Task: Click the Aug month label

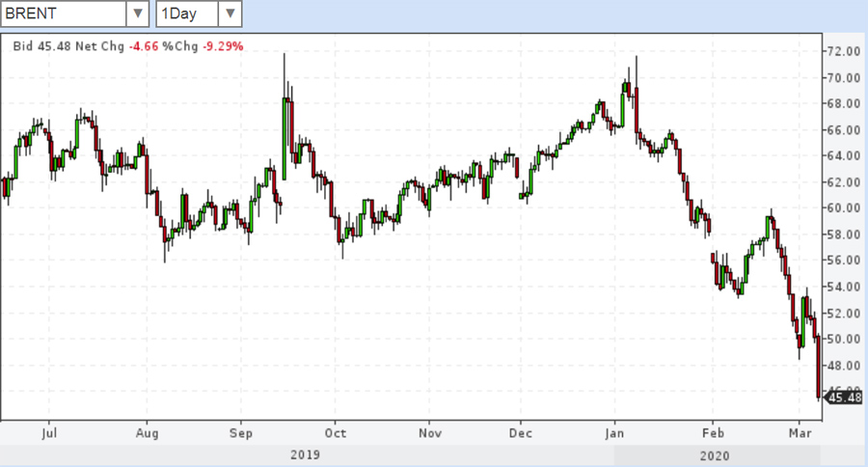Action: 147,432
